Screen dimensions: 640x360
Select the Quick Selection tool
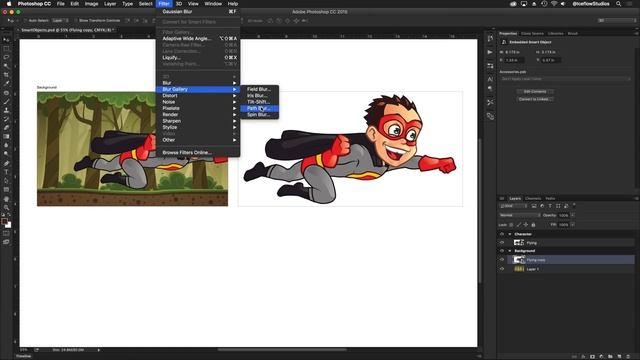(x=6, y=66)
